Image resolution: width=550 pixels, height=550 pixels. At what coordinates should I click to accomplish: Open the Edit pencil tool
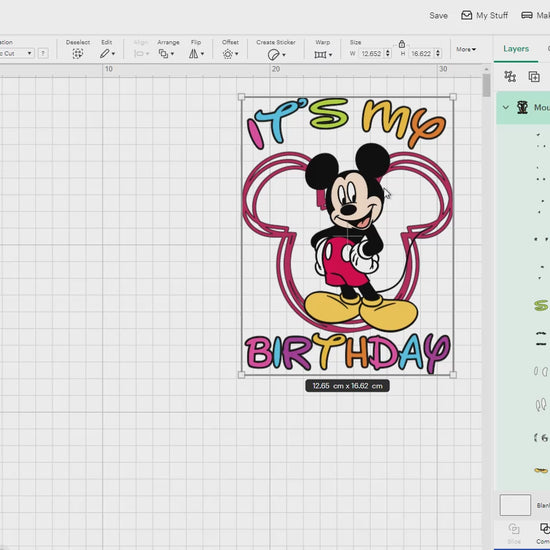pos(104,54)
